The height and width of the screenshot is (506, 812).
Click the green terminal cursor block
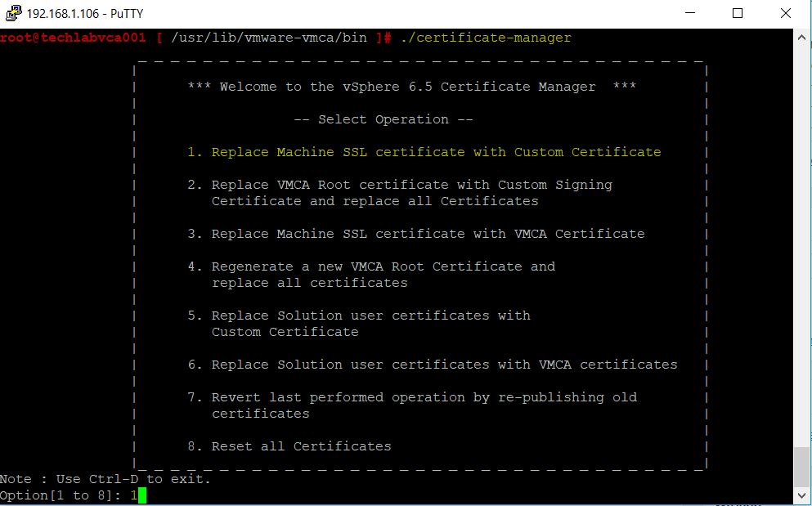point(142,495)
